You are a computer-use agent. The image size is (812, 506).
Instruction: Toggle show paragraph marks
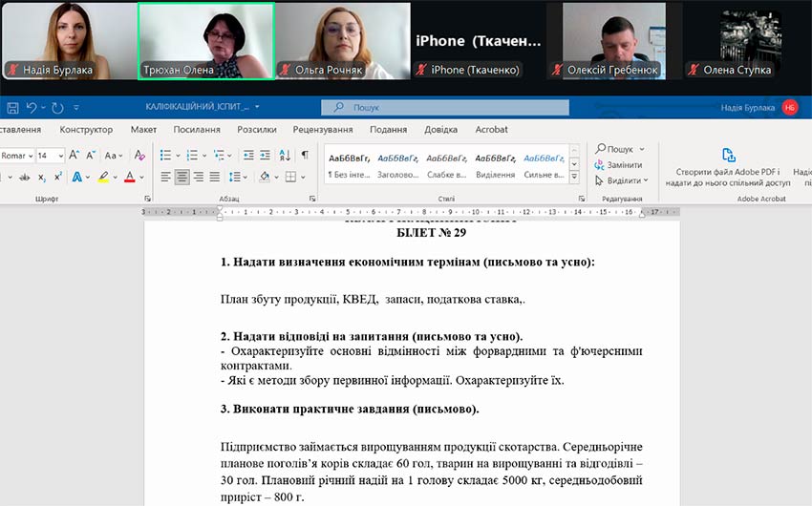point(305,156)
